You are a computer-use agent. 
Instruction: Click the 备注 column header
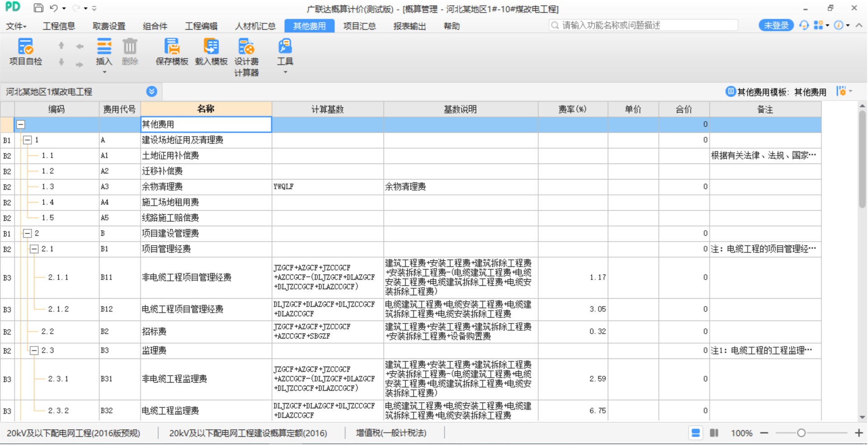765,109
